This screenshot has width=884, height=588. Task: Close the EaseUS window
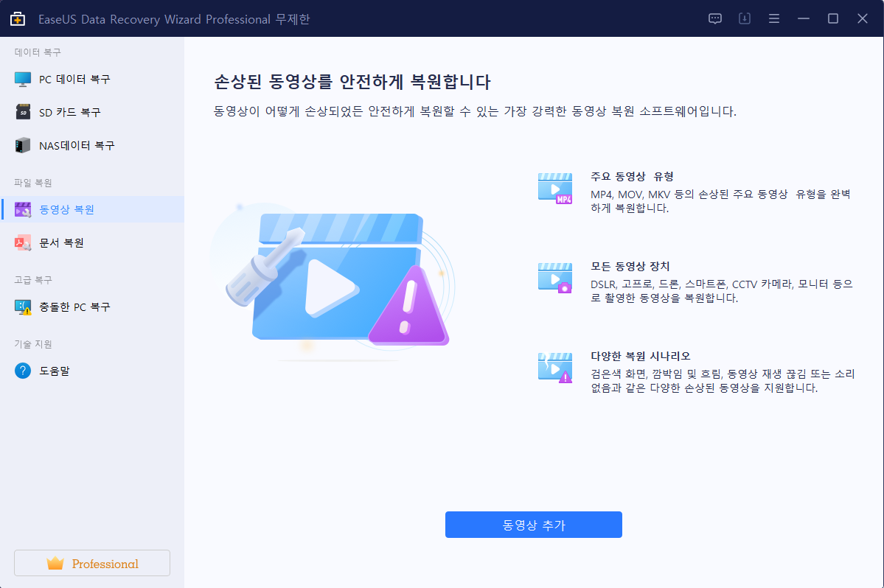point(862,18)
